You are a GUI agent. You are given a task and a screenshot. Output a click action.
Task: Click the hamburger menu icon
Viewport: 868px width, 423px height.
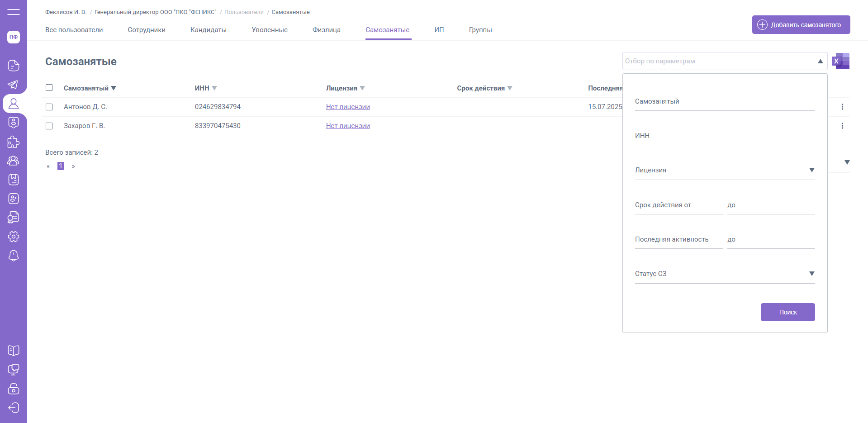point(14,12)
